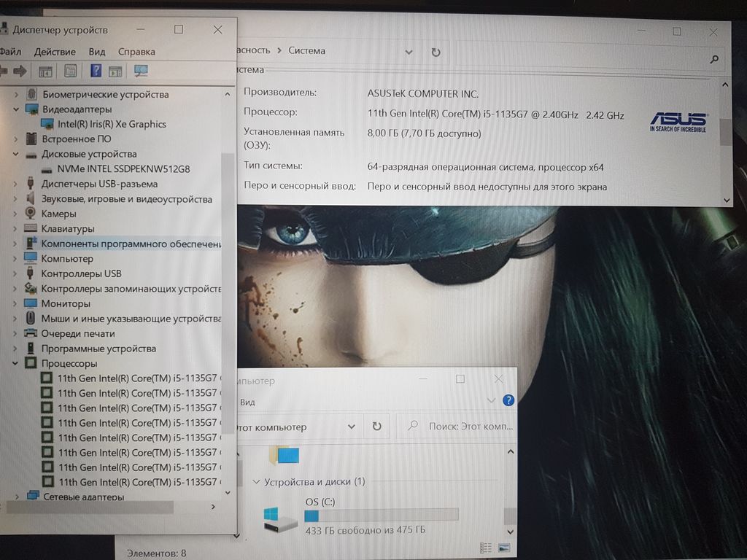Click the show/hide console tree toolbar icon
The image size is (747, 560).
45,71
